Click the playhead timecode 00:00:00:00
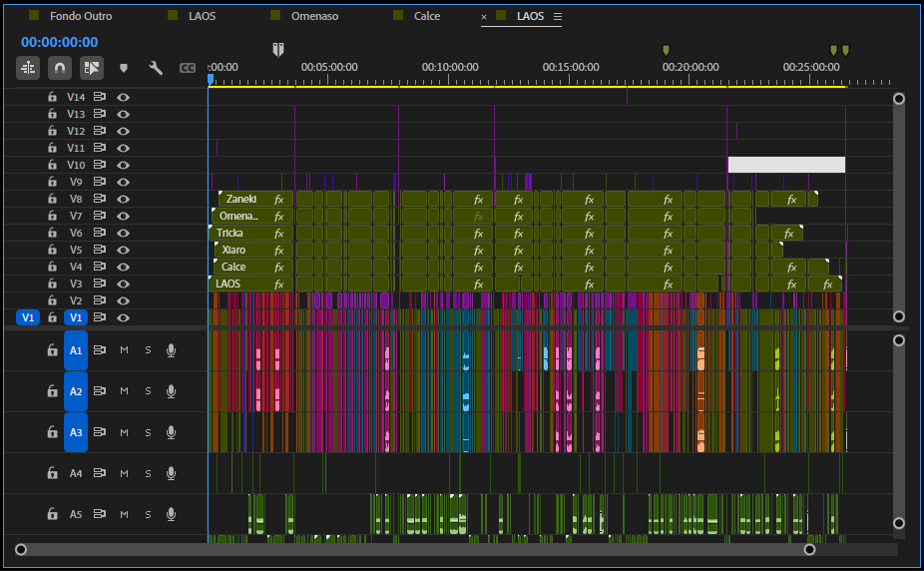Image resolution: width=924 pixels, height=571 pixels. coord(60,42)
